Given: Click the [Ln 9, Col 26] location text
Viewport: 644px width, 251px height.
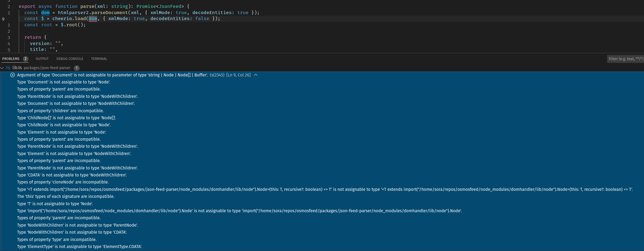Looking at the screenshot, I should [239, 75].
